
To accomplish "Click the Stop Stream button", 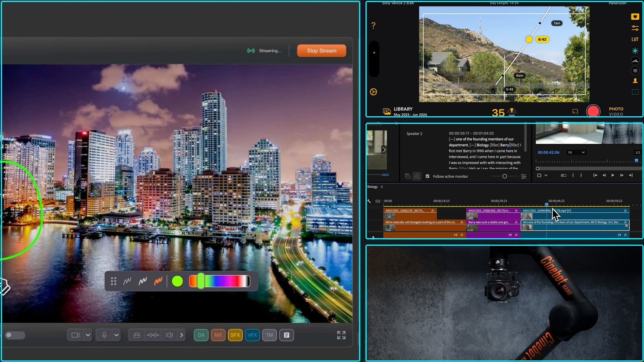I will [321, 51].
